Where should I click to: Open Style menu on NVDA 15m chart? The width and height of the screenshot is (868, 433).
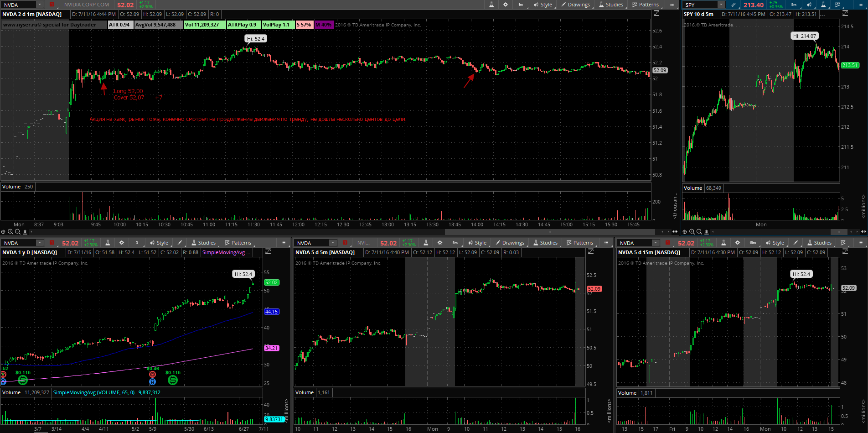pyautogui.click(x=775, y=243)
